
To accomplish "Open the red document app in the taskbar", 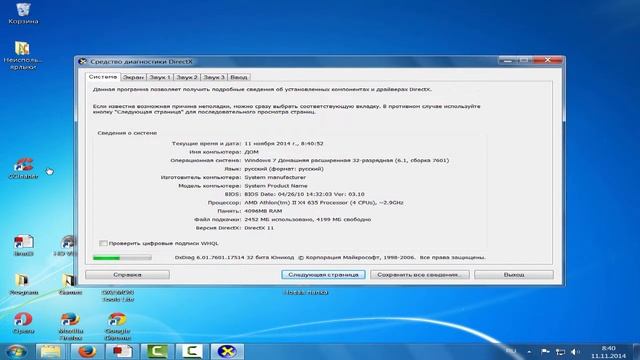I will point(122,351).
